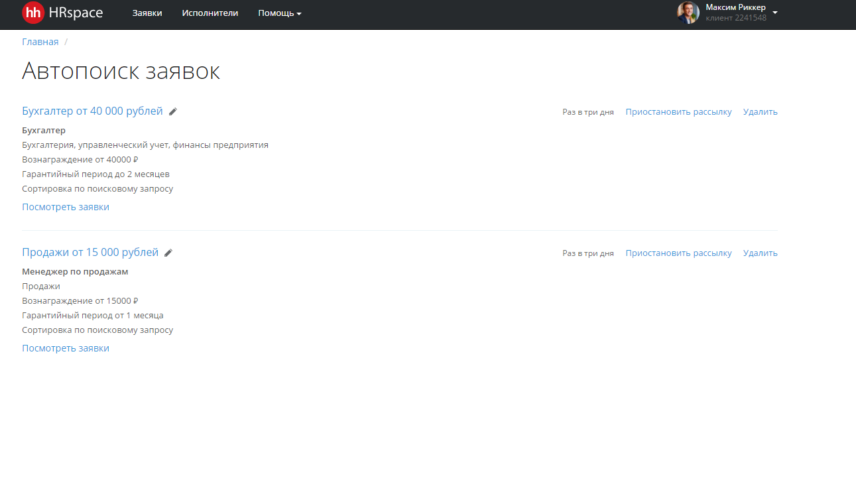Click the hh HRspace logo
856x504 pixels.
point(62,13)
